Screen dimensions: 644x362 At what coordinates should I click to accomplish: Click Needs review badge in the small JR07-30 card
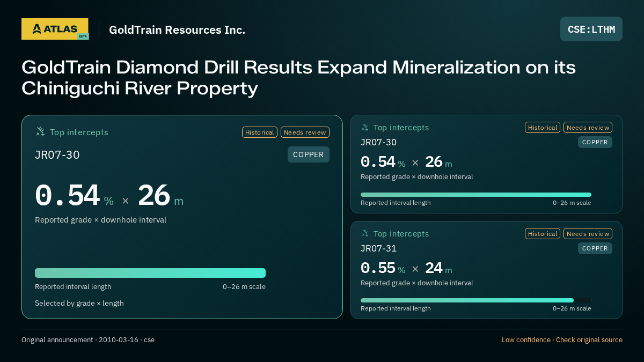point(588,127)
